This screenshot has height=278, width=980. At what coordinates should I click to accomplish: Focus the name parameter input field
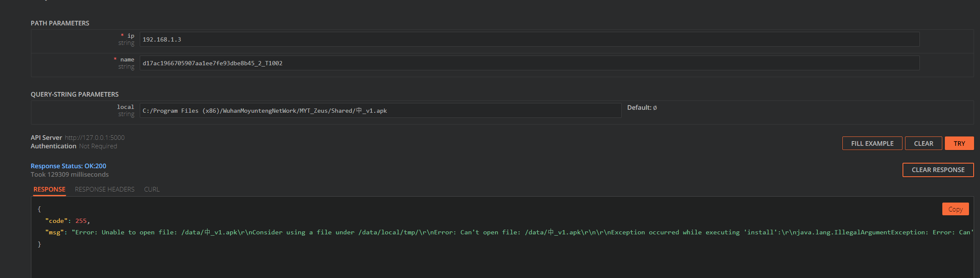[x=529, y=63]
